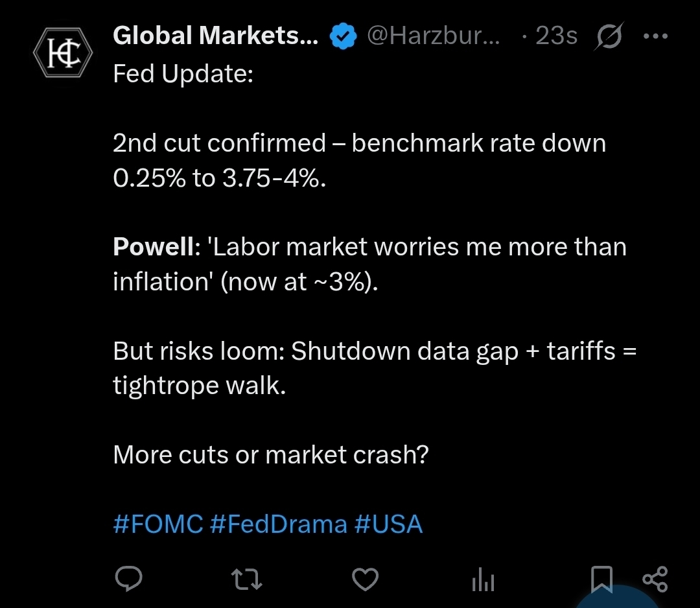Click the @Harzbur... handle

pyautogui.click(x=434, y=36)
